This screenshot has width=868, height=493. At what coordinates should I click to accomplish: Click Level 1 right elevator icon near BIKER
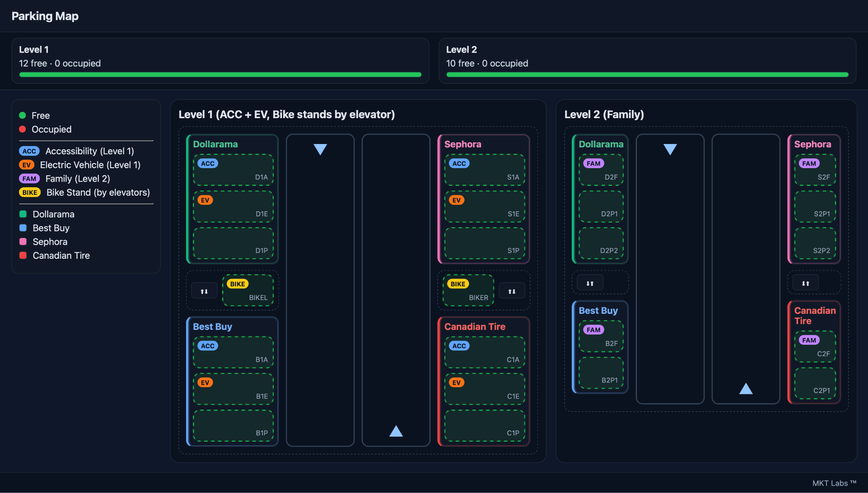pos(512,291)
